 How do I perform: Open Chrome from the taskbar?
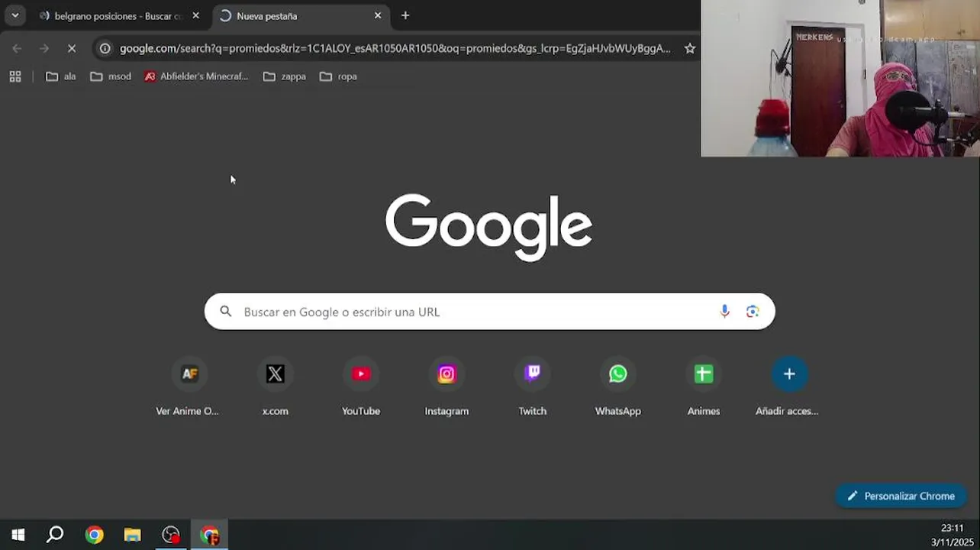pyautogui.click(x=95, y=535)
